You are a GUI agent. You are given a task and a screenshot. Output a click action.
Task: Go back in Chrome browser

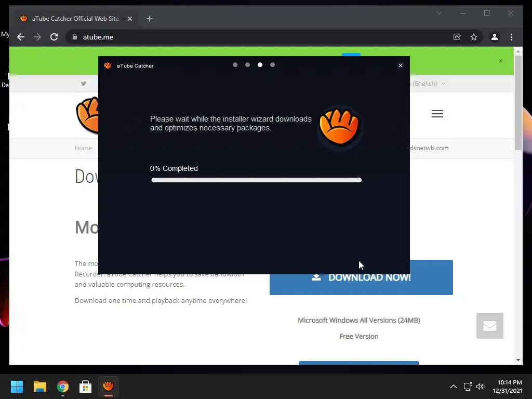pos(21,37)
